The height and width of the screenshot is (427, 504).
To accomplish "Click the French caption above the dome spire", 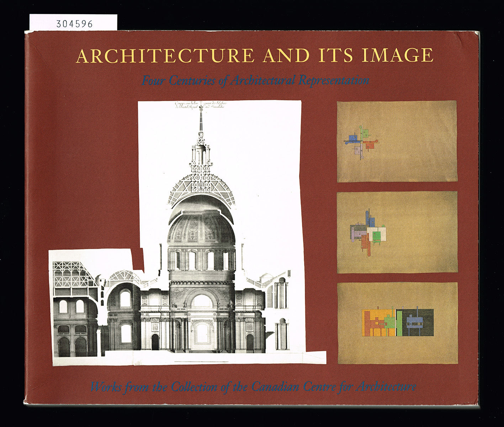I will (201, 105).
